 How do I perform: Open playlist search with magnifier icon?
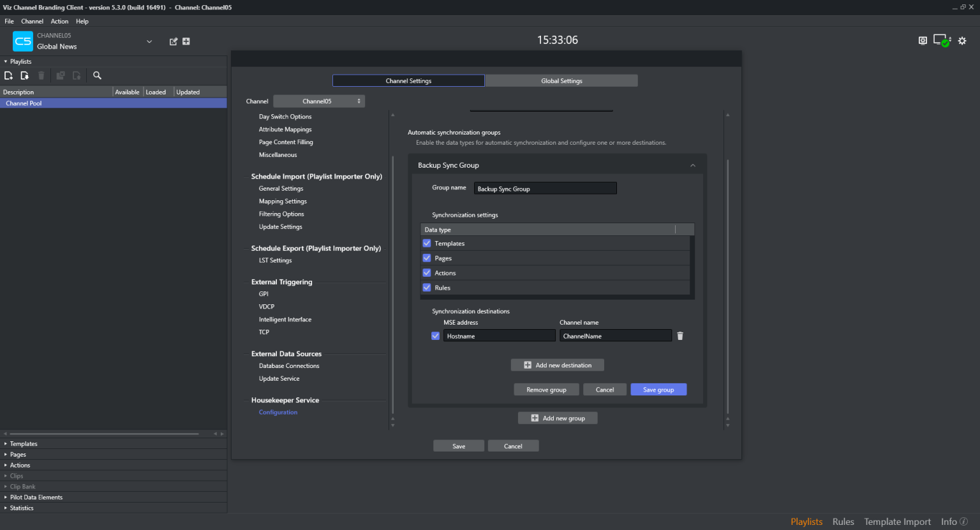pyautogui.click(x=97, y=76)
